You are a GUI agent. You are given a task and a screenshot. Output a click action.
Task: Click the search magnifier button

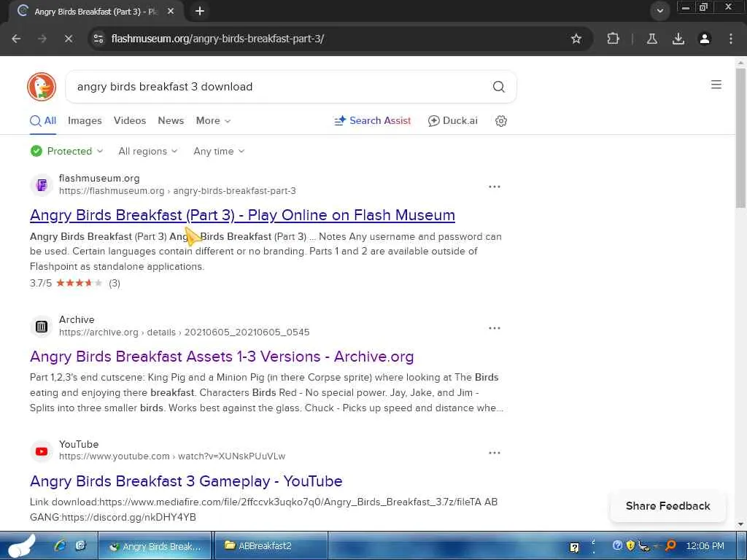point(498,87)
